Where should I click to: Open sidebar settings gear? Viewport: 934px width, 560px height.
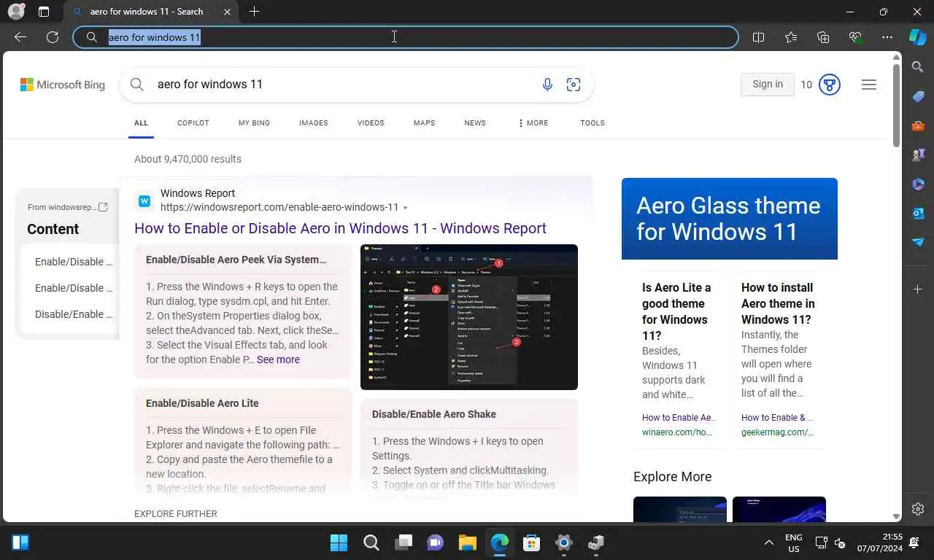pyautogui.click(x=918, y=509)
